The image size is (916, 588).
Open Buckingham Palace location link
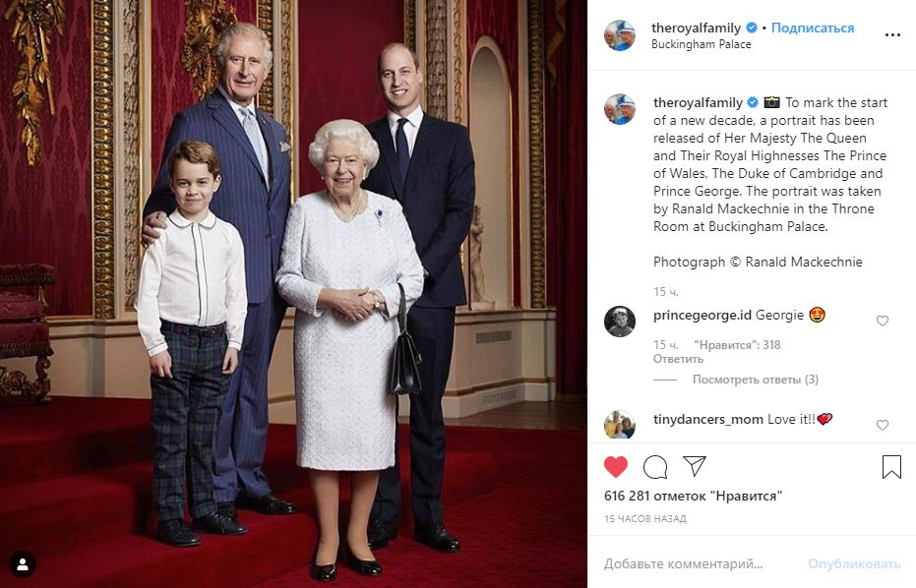701,44
